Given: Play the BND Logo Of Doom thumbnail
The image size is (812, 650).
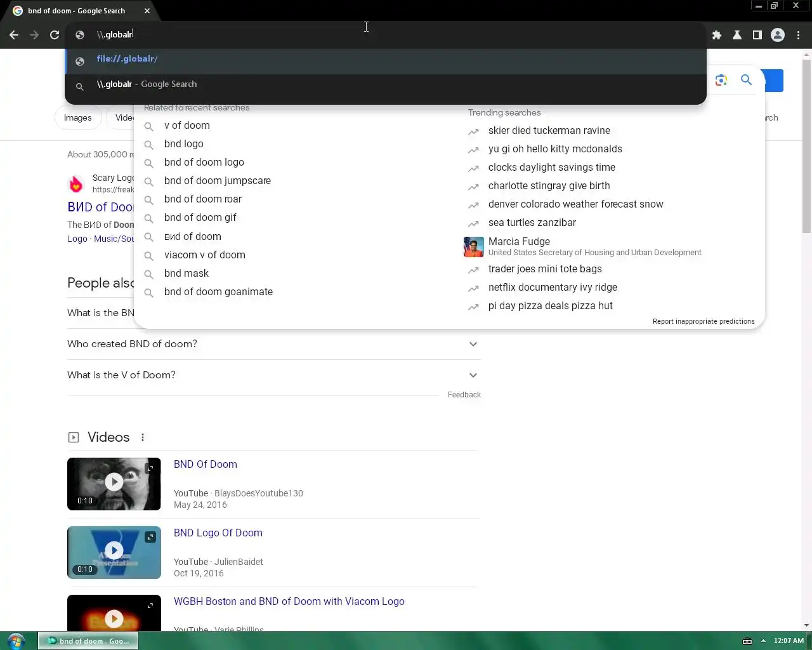Looking at the screenshot, I should pyautogui.click(x=114, y=552).
